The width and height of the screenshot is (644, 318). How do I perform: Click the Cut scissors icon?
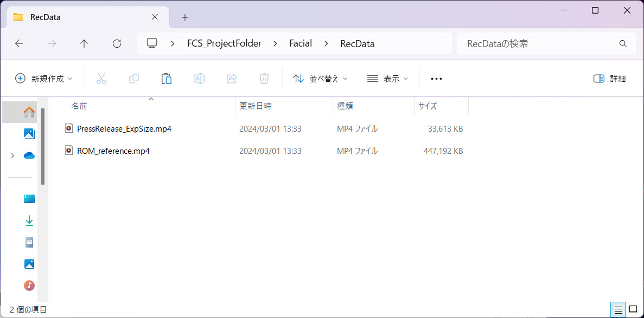[x=101, y=79]
